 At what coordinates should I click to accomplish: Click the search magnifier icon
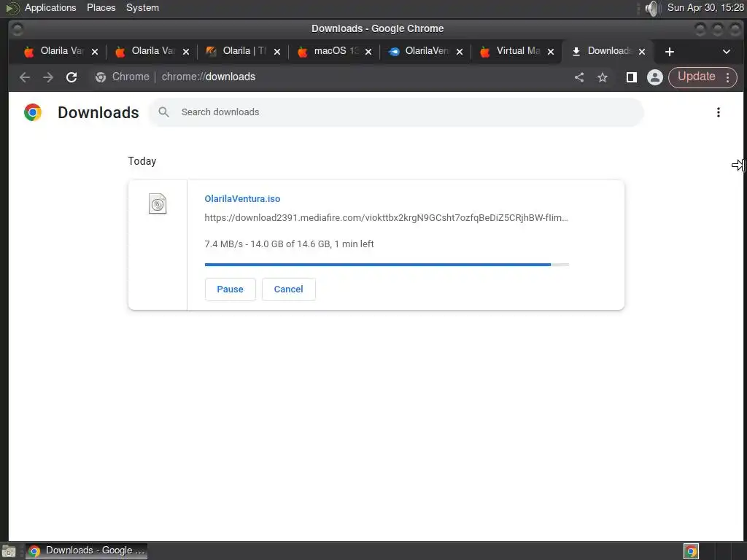(x=164, y=112)
